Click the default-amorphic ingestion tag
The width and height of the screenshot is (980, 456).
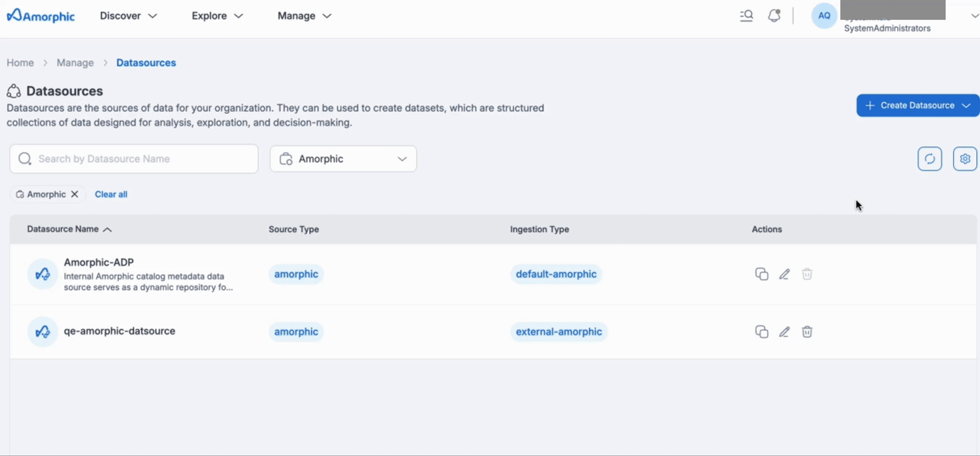(x=556, y=274)
